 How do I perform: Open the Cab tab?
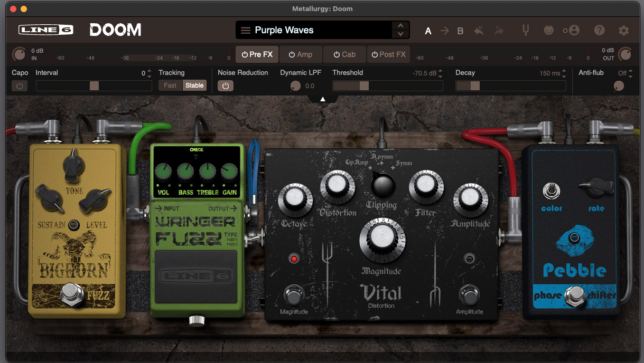pyautogui.click(x=344, y=54)
